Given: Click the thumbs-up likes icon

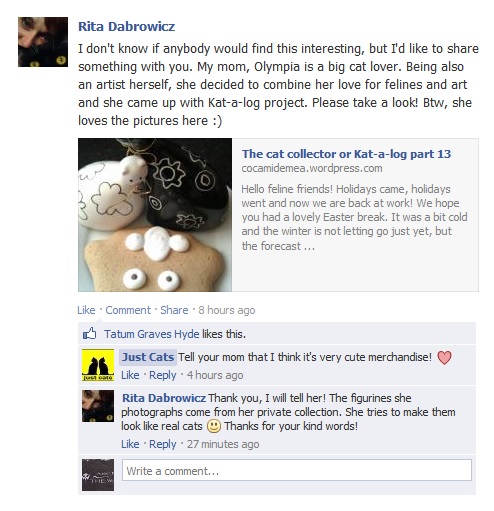Looking at the screenshot, I should 89,333.
